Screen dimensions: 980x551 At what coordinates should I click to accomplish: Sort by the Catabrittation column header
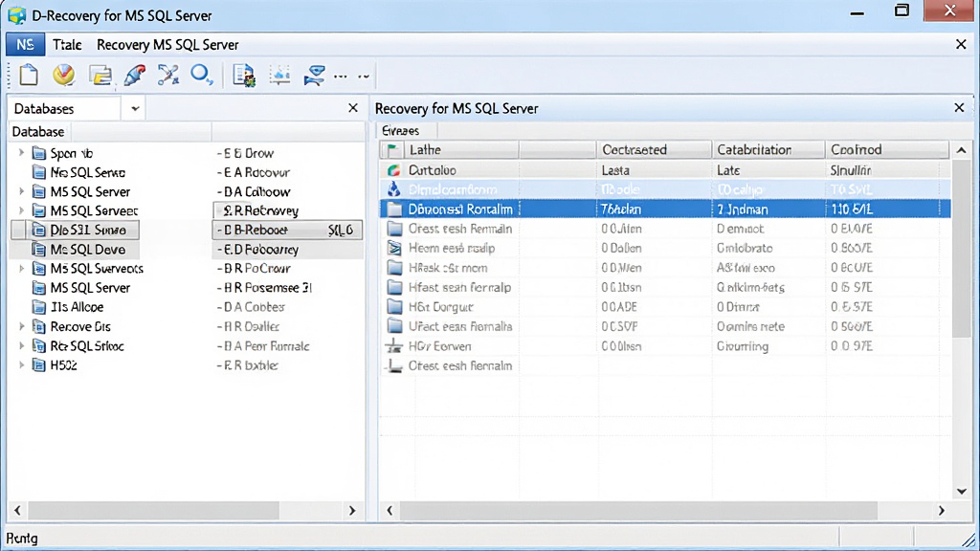pos(768,150)
